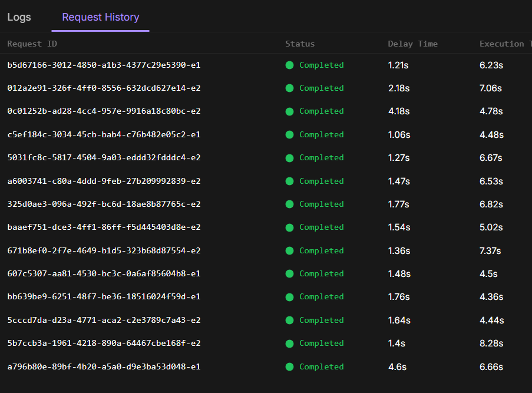
Task: Click the Execution Time column header
Action: pos(504,44)
